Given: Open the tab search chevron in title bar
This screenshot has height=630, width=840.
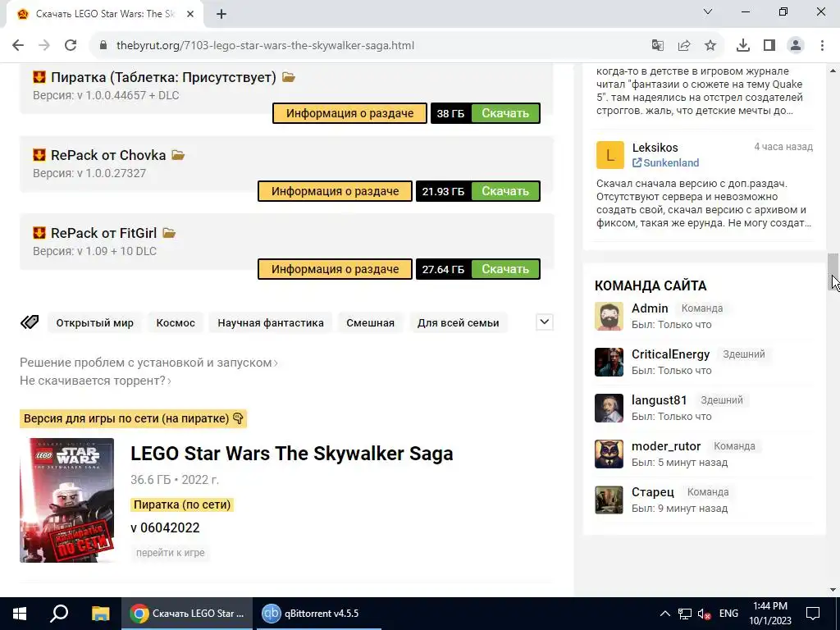Looking at the screenshot, I should point(708,11).
